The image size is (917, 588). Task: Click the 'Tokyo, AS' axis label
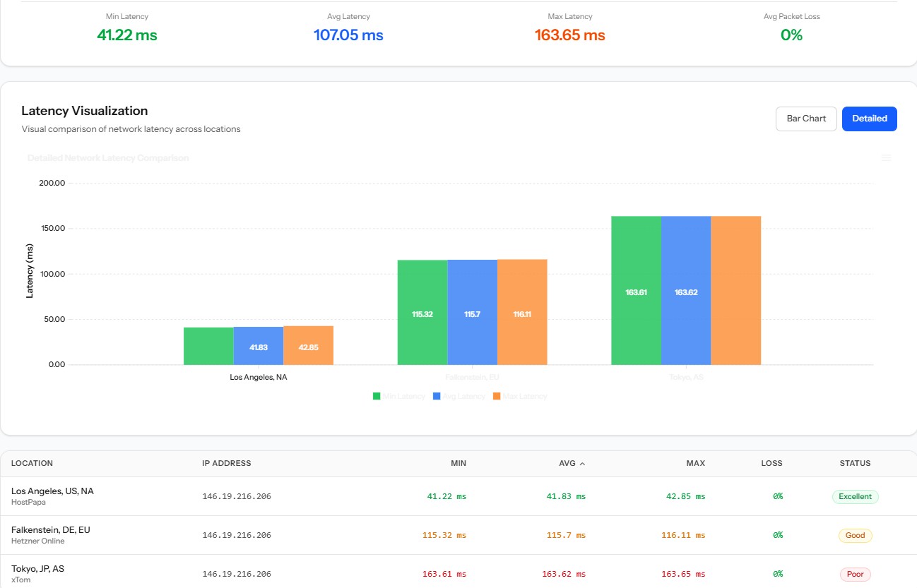(686, 377)
